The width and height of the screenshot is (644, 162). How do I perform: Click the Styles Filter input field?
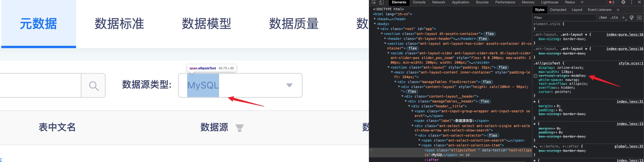tap(564, 18)
